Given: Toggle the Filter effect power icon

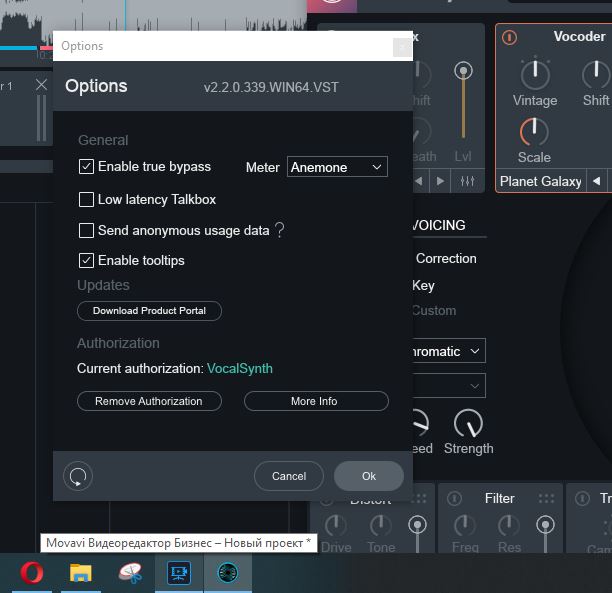Looking at the screenshot, I should 455,498.
